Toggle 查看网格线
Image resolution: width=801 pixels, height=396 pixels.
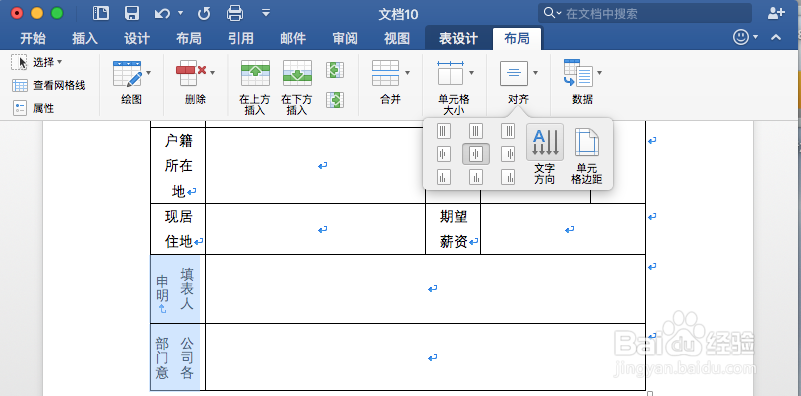[x=49, y=85]
